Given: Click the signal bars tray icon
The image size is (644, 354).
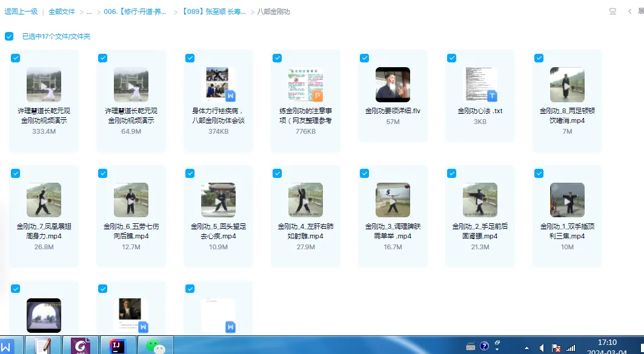Looking at the screenshot, I should [571, 349].
